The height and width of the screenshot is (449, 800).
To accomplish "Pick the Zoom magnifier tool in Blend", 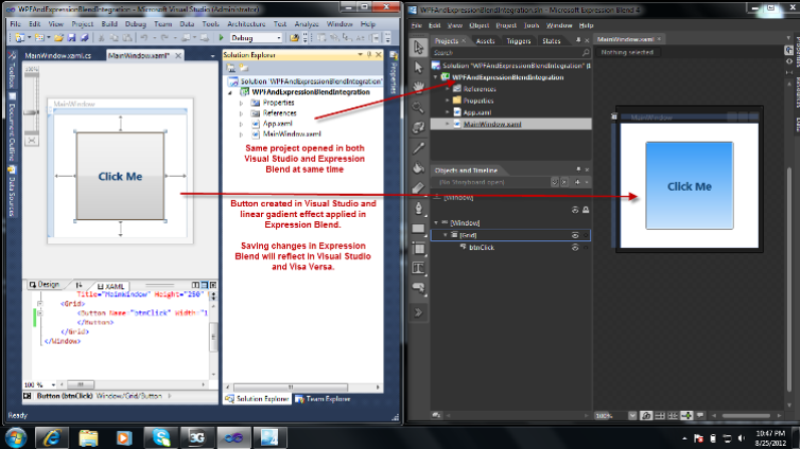I will pyautogui.click(x=418, y=107).
